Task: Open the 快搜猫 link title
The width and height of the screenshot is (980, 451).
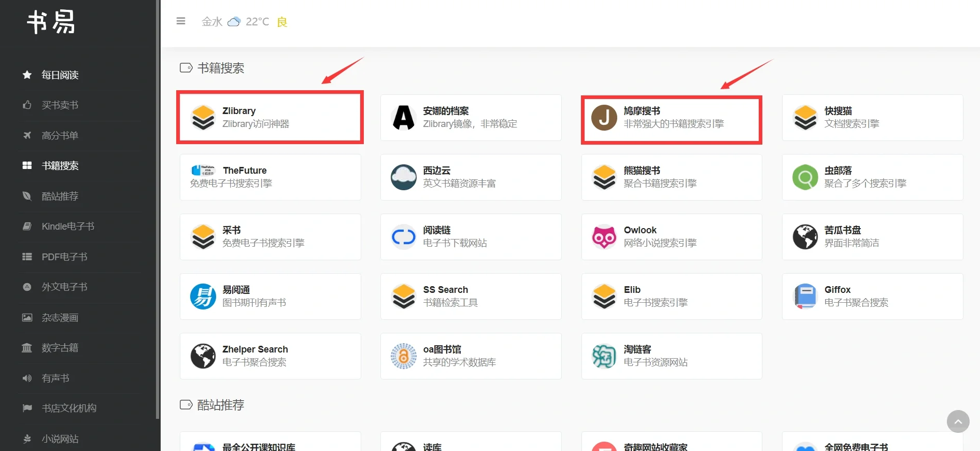Action: pyautogui.click(x=838, y=111)
